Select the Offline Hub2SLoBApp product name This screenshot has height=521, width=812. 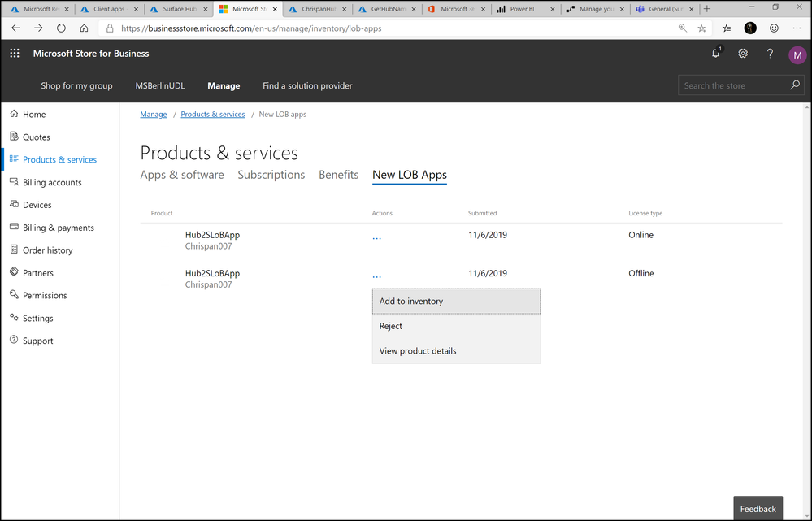click(212, 273)
